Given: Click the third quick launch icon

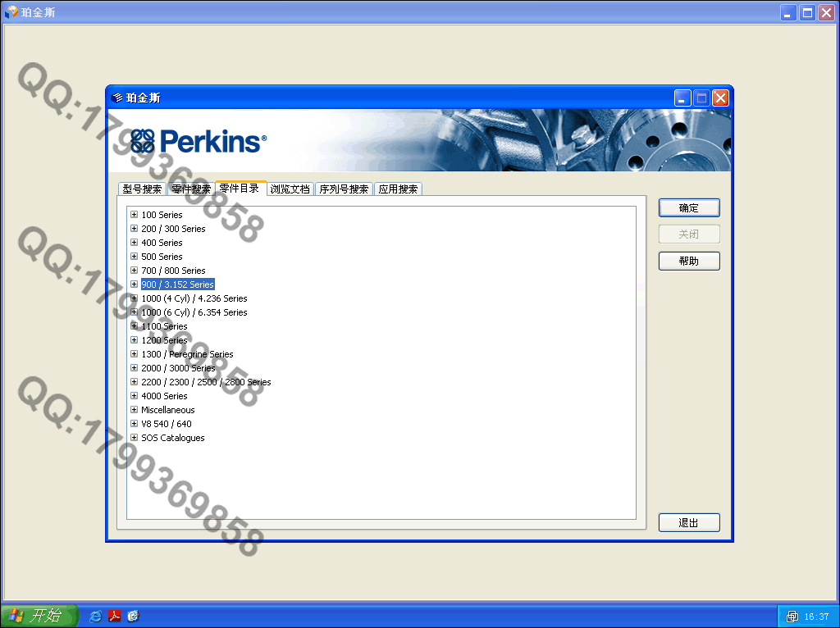Looking at the screenshot, I should click(133, 616).
